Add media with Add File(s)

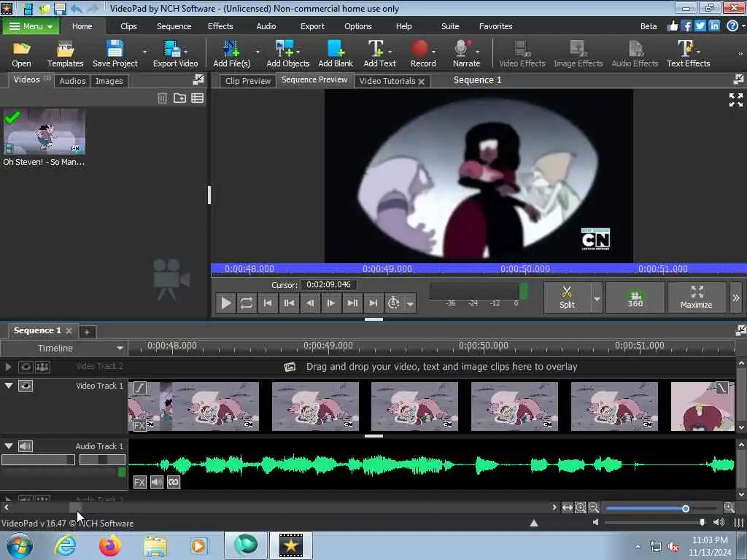pyautogui.click(x=231, y=54)
